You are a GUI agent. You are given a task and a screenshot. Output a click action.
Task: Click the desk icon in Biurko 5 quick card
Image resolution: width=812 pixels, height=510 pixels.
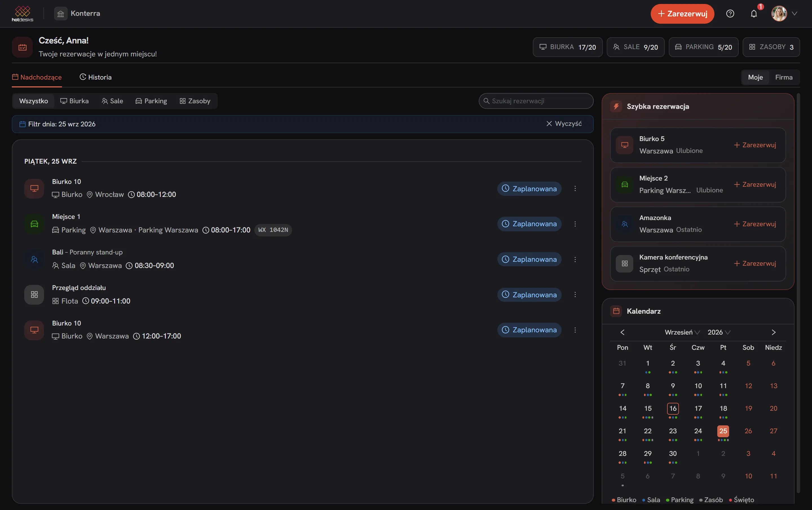[625, 145]
